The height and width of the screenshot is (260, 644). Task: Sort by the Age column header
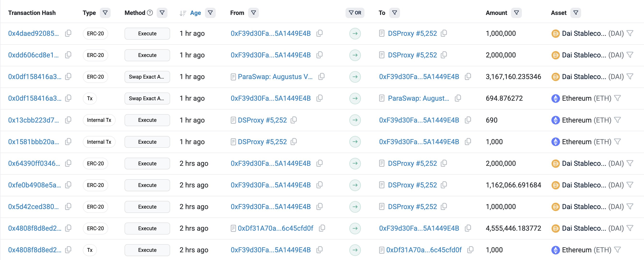[x=195, y=13]
